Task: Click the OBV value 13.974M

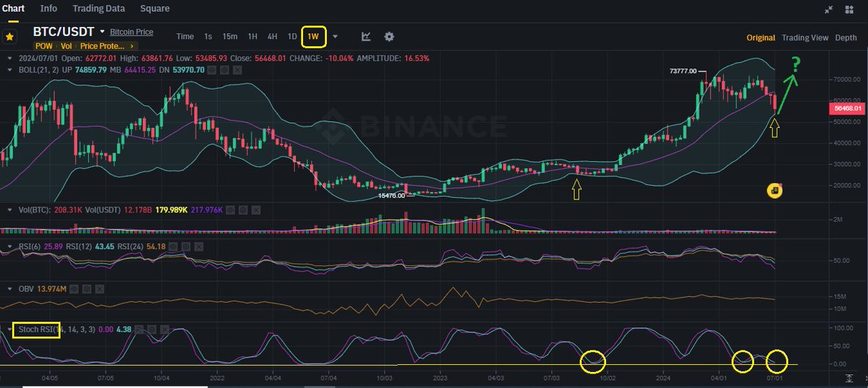Action: pyautogui.click(x=51, y=289)
